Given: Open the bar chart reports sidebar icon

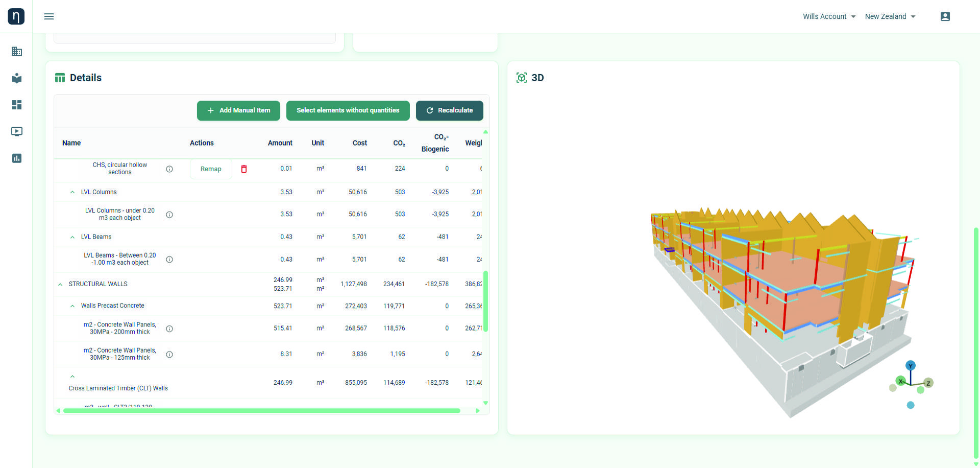Looking at the screenshot, I should 17,158.
